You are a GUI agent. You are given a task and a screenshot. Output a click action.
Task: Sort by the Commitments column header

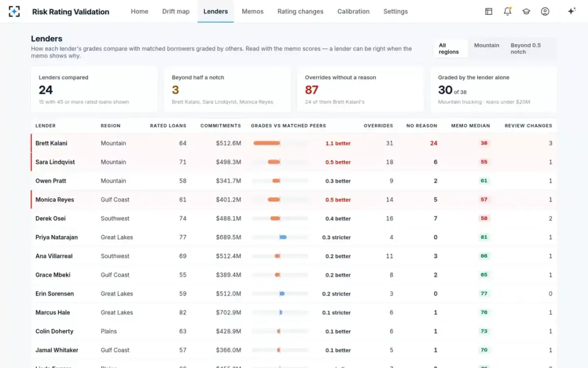click(220, 126)
